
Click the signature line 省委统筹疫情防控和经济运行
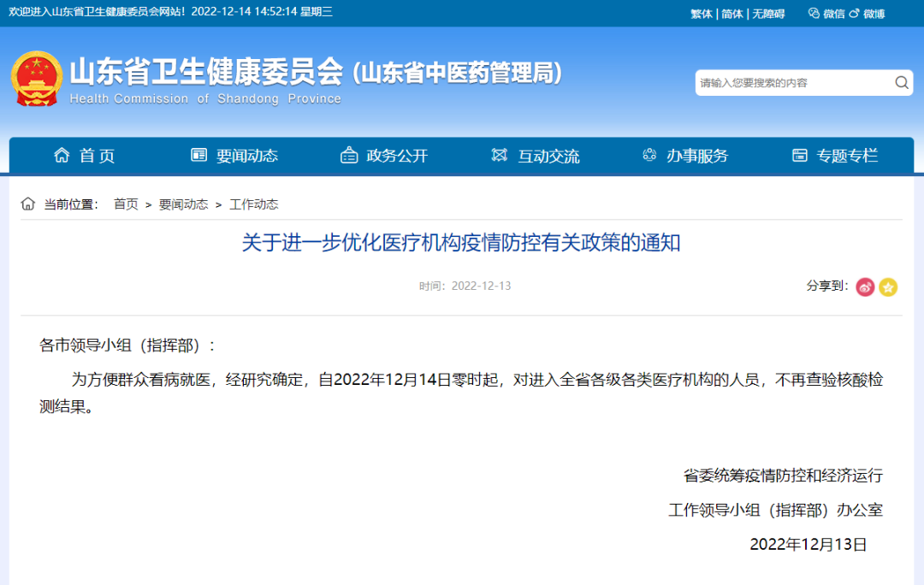point(783,476)
